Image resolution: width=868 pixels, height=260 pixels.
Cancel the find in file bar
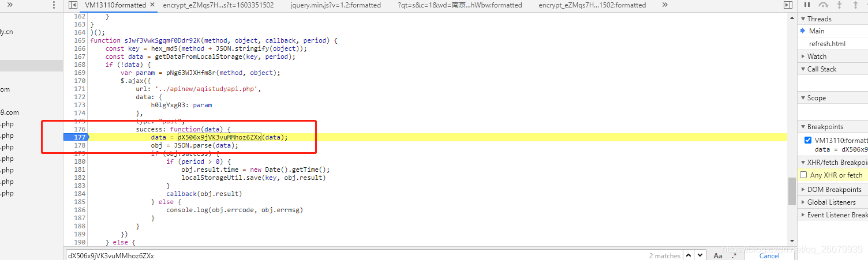pos(769,255)
